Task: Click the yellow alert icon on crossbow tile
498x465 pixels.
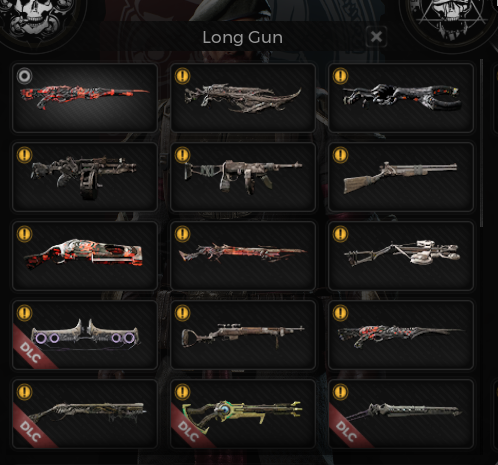Action: click(340, 234)
